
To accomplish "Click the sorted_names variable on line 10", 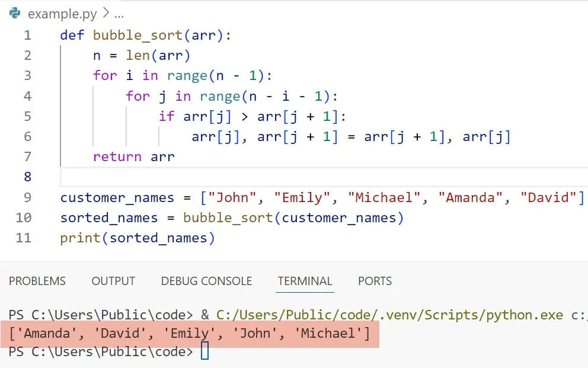I will click(x=109, y=217).
